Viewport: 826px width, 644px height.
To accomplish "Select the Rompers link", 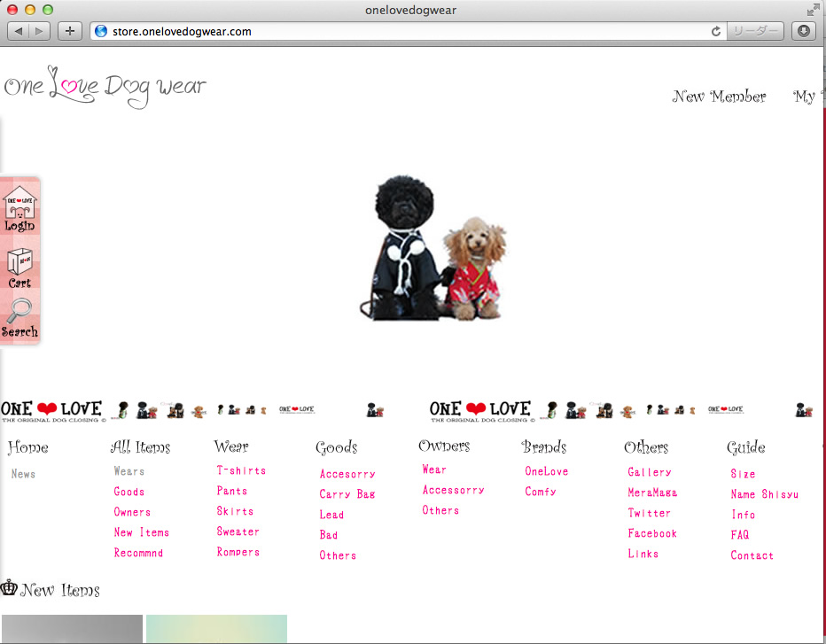I will coord(238,553).
